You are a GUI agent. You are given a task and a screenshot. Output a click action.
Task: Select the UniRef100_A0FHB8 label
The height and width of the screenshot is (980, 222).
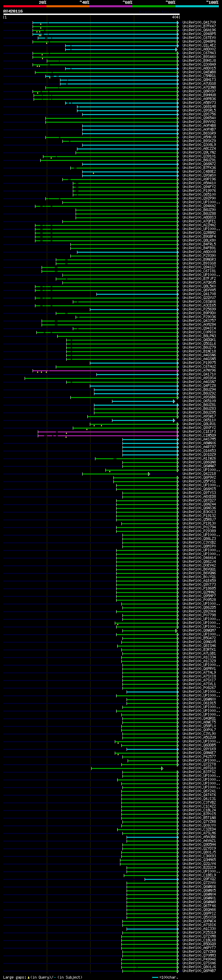(199, 125)
